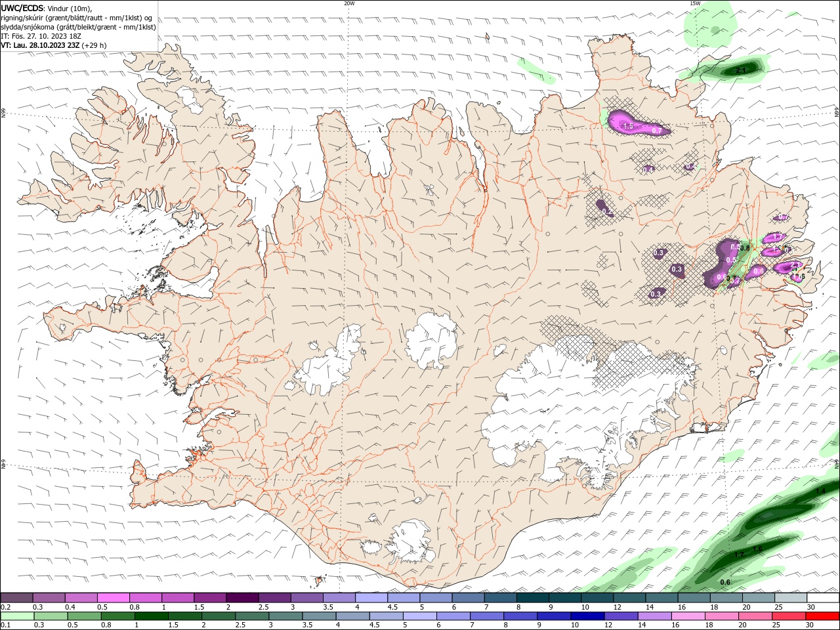Pick the medium green swatch between 0.5 and 0.8, lower row
The height and width of the screenshot is (630, 840).
coord(84,616)
